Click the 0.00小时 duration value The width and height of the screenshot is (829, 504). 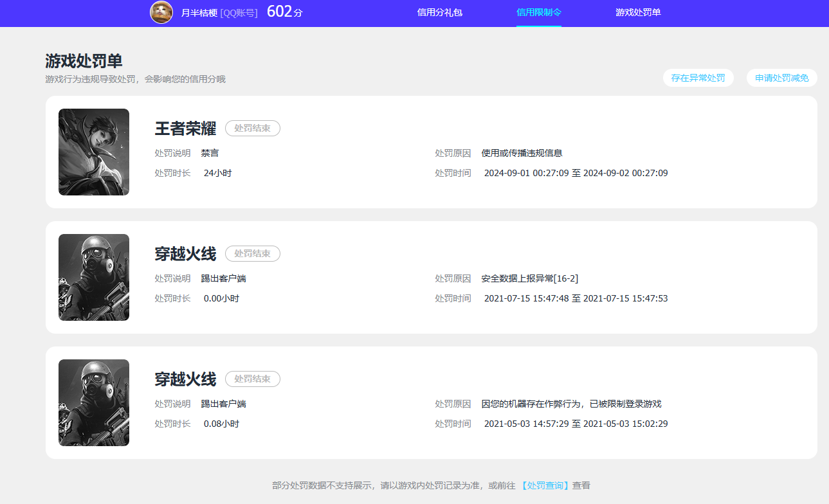(221, 298)
